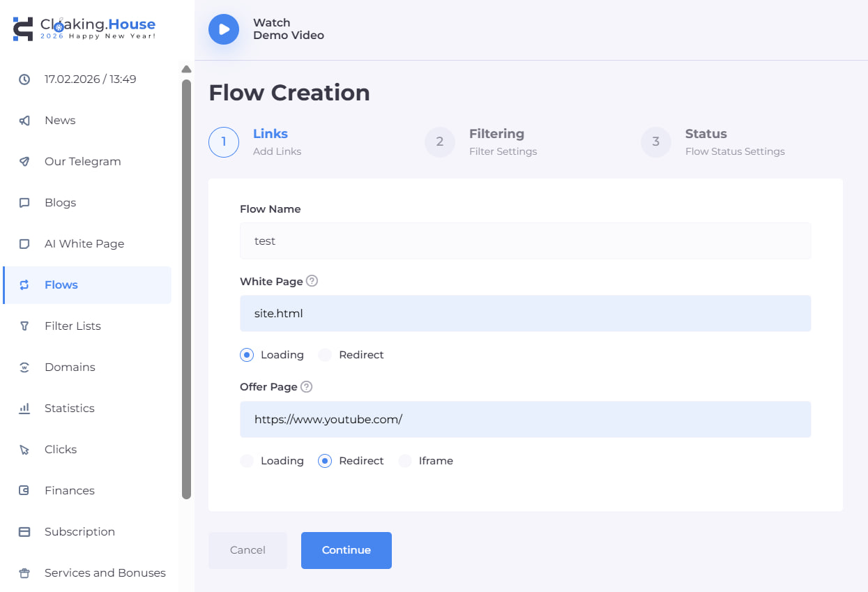Open the News megaphone icon

(x=24, y=121)
